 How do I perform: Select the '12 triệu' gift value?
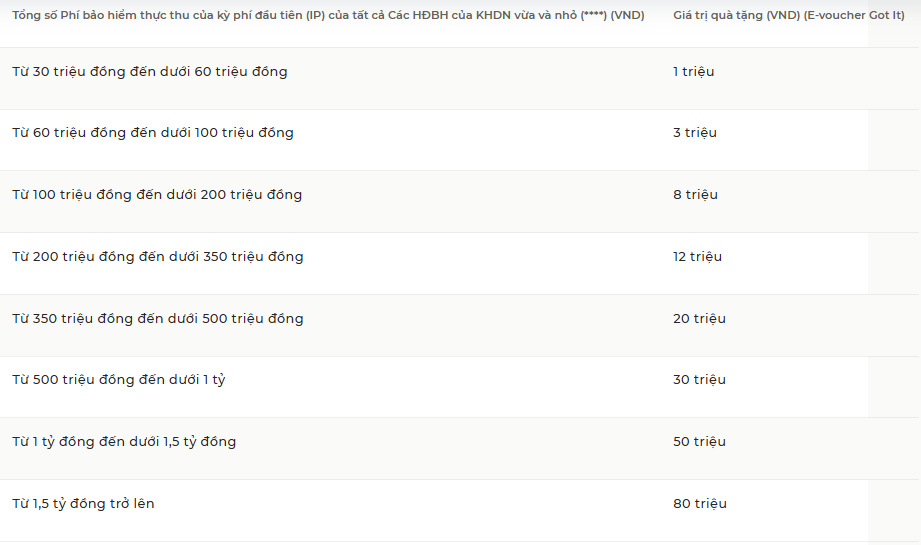point(697,257)
